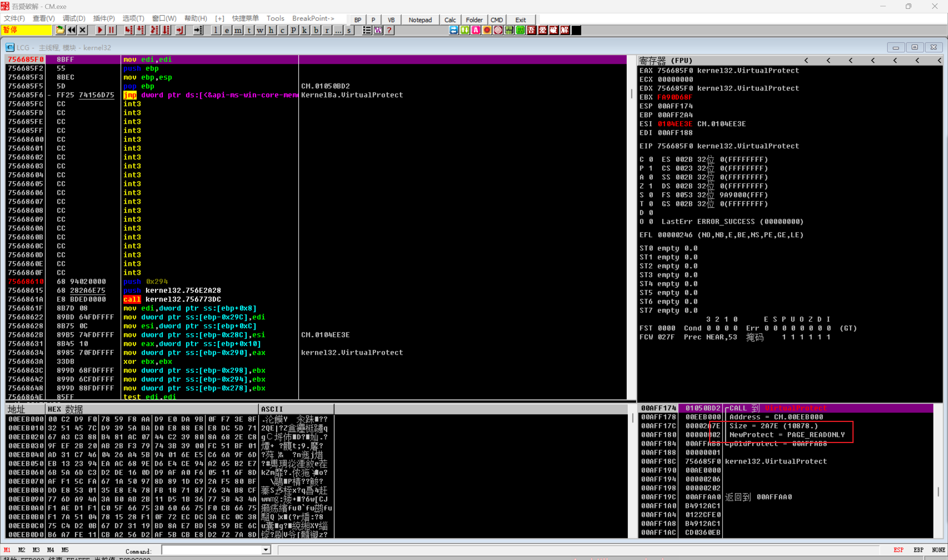Screen dimensions: 948x560
Task: Open the Command input dropdown arrow
Action: 266,549
